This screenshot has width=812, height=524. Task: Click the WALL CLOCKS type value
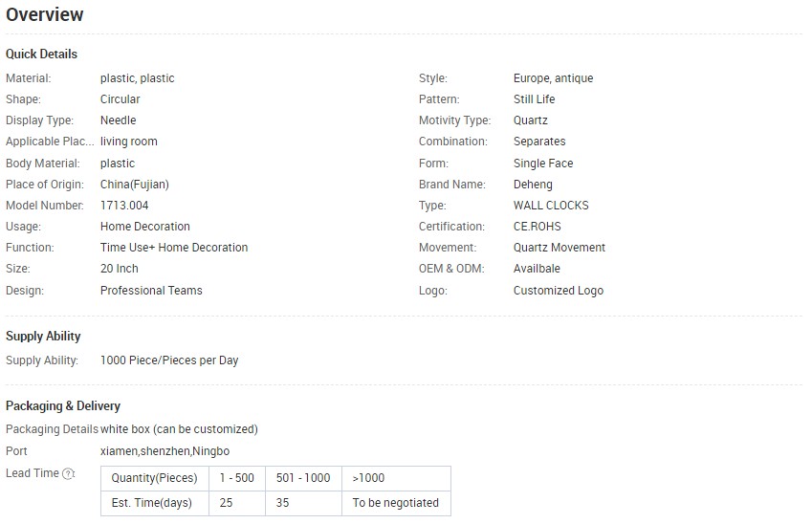click(x=551, y=206)
